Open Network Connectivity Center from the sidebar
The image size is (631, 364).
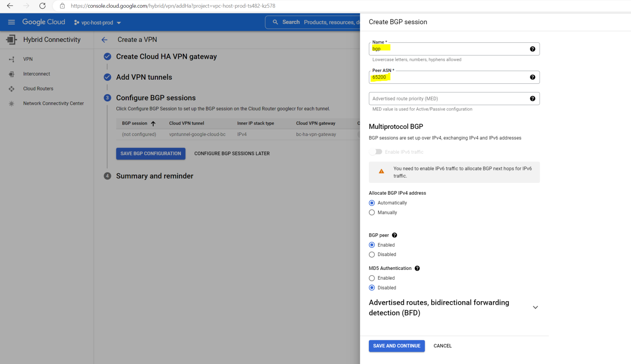click(53, 103)
